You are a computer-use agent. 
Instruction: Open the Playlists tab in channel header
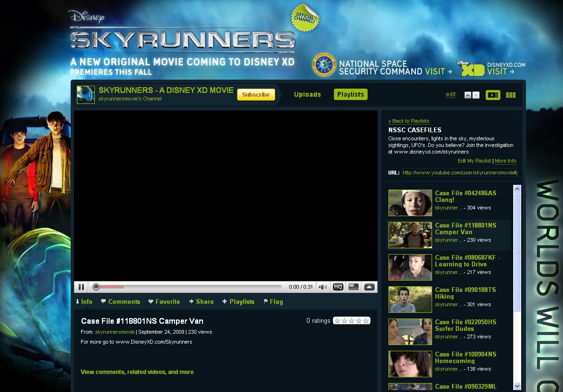tap(351, 94)
